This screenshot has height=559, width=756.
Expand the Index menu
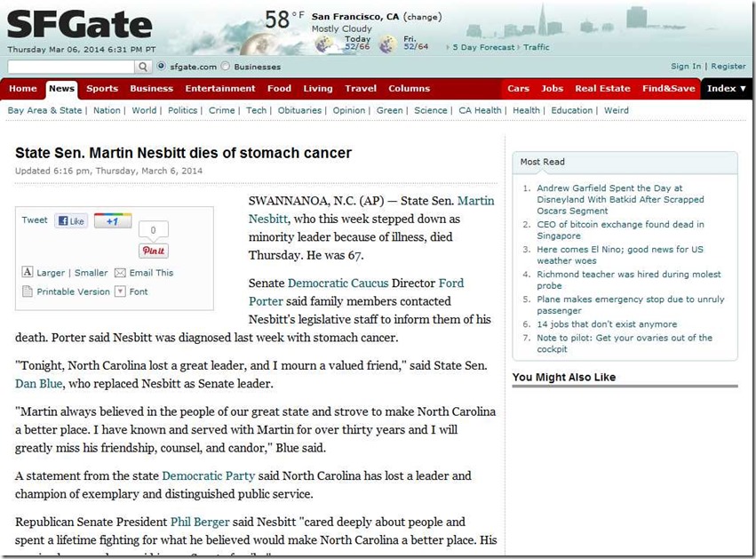pos(727,89)
